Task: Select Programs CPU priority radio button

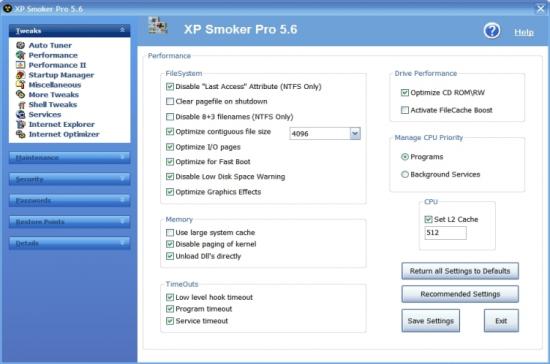Action: tap(405, 157)
